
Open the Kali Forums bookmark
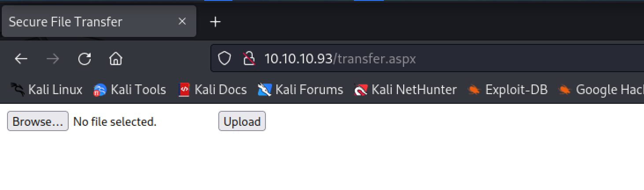coord(301,90)
